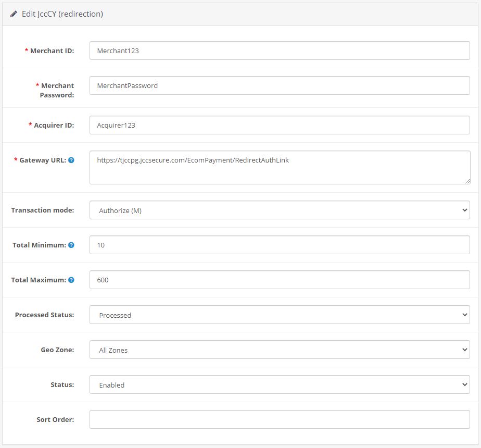Grab the Gateway URL textarea resize handle

click(467, 181)
